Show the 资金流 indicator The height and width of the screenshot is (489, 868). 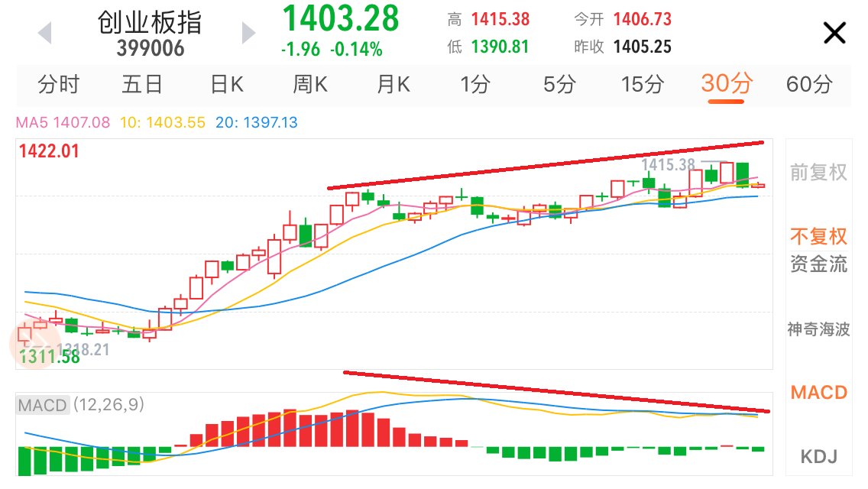point(819,264)
